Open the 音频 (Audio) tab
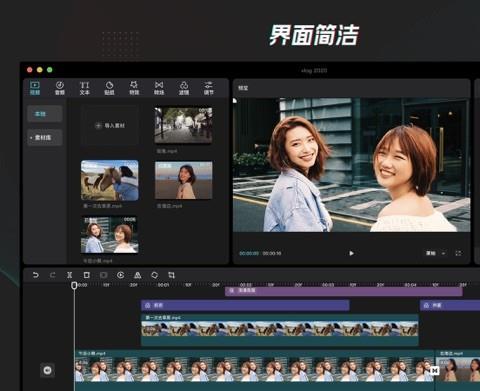This screenshot has width=480, height=391. click(60, 88)
